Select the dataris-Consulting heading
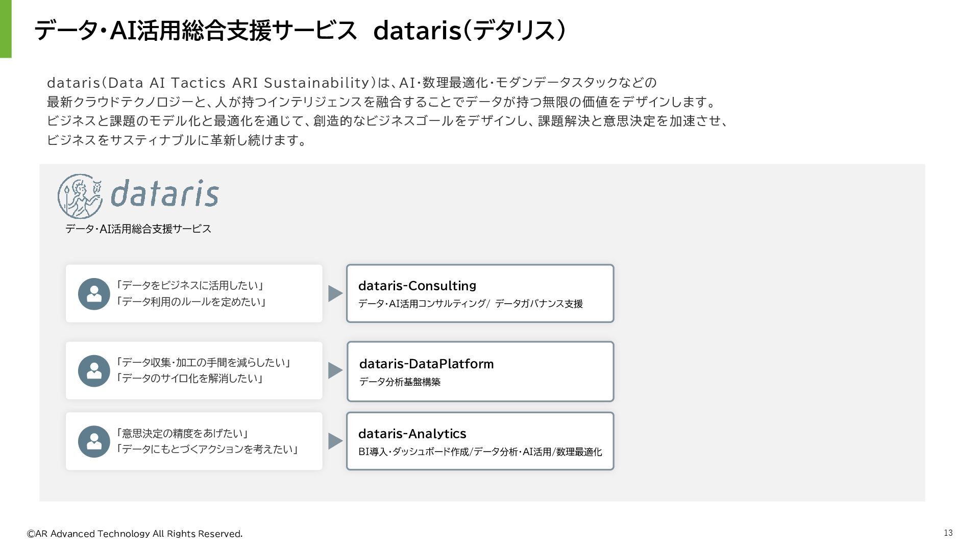 coord(417,286)
